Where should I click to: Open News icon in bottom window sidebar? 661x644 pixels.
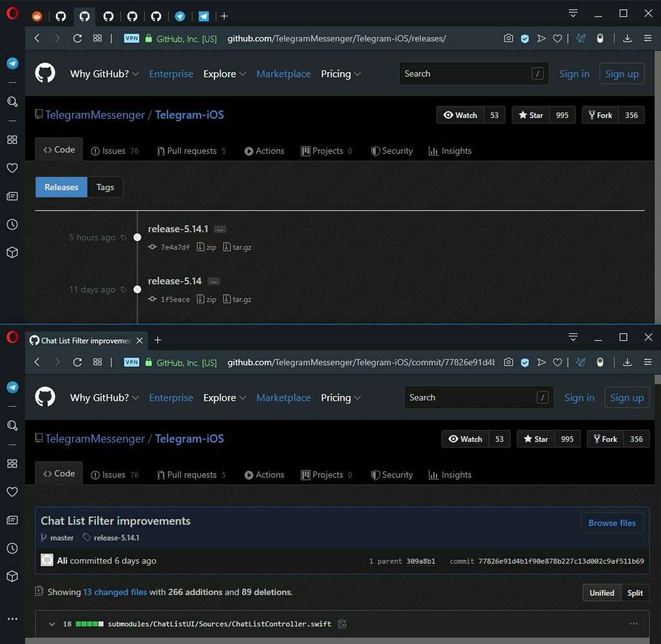coord(12,520)
